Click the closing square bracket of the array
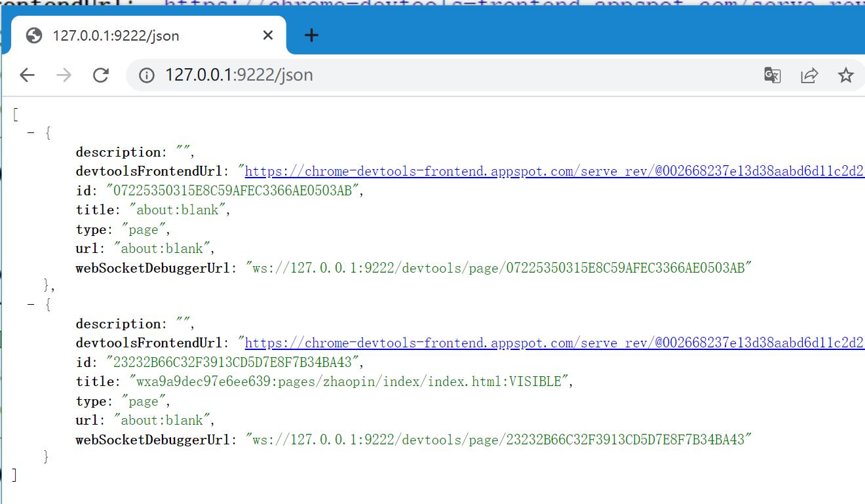This screenshot has height=504, width=865. (15, 475)
